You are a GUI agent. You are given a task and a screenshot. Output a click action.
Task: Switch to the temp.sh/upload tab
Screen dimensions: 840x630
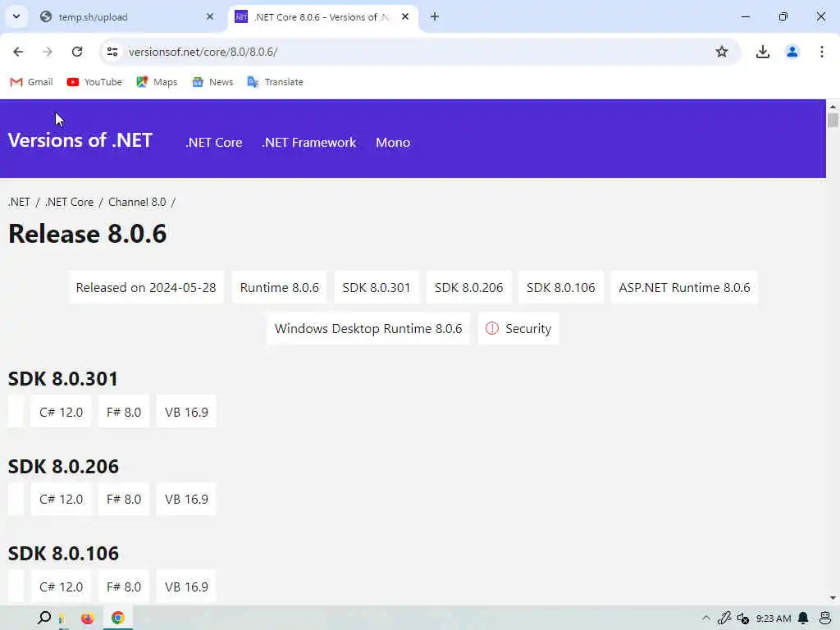(127, 17)
